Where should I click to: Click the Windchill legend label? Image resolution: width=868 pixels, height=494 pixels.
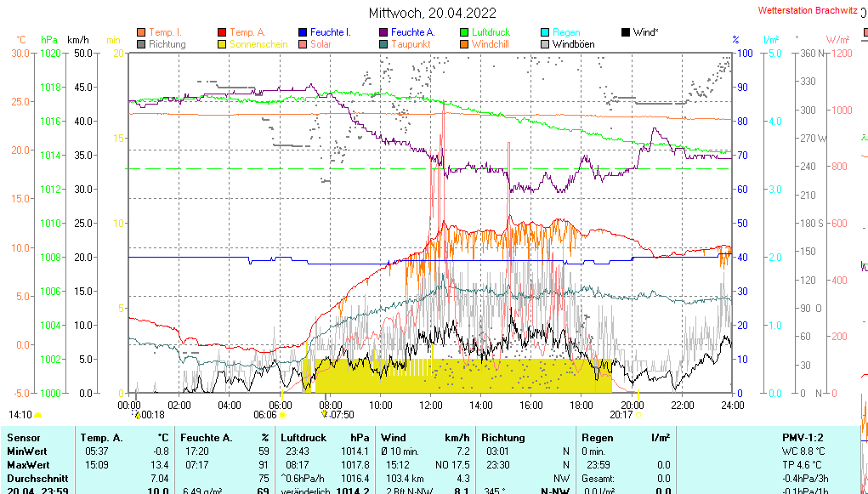491,44
